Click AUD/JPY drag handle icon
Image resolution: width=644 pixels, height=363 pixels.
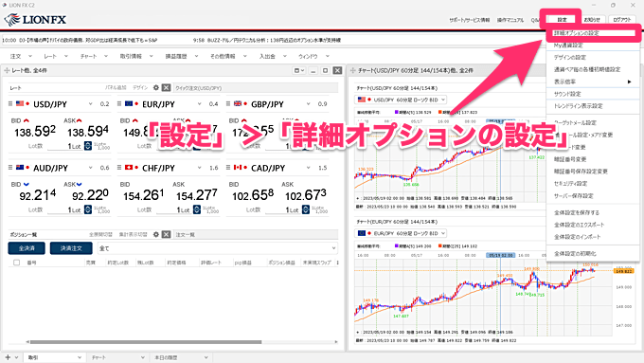point(10,168)
